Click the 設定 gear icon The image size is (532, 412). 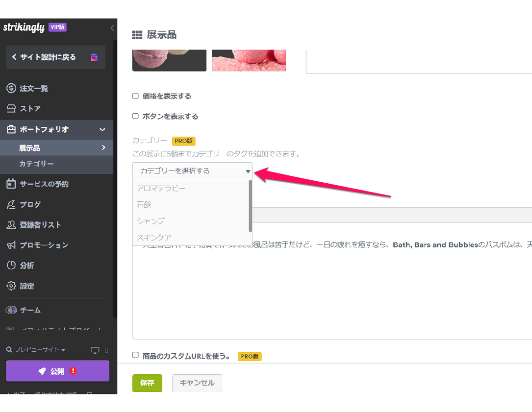[11, 286]
